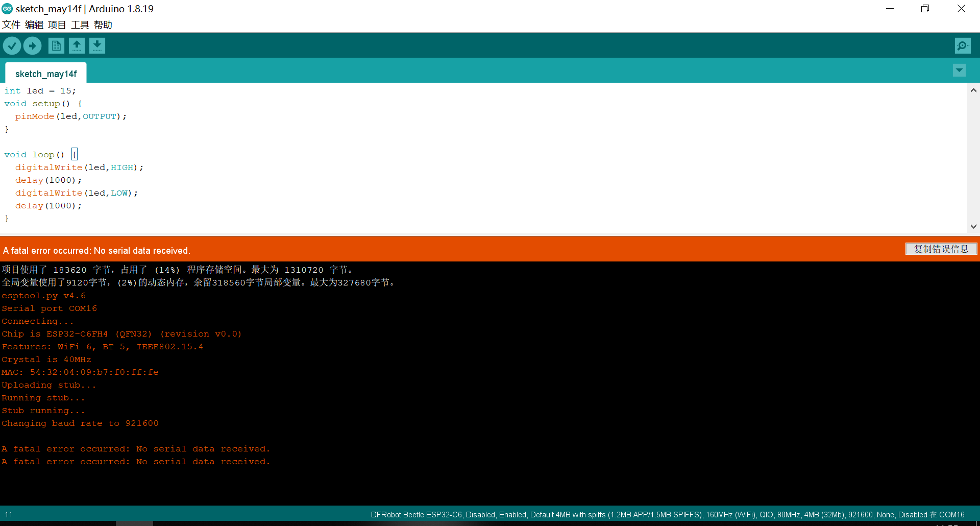Click the last 'A fatal error occurred' console line

pos(136,462)
